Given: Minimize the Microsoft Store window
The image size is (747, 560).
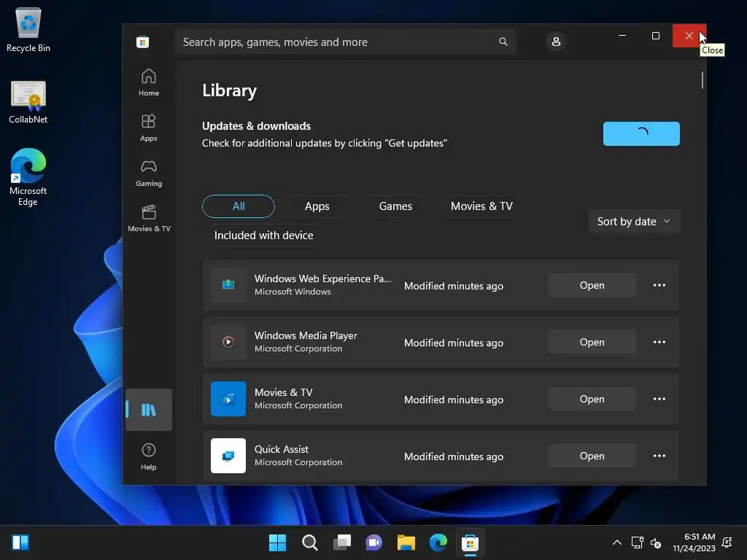Looking at the screenshot, I should tap(622, 36).
